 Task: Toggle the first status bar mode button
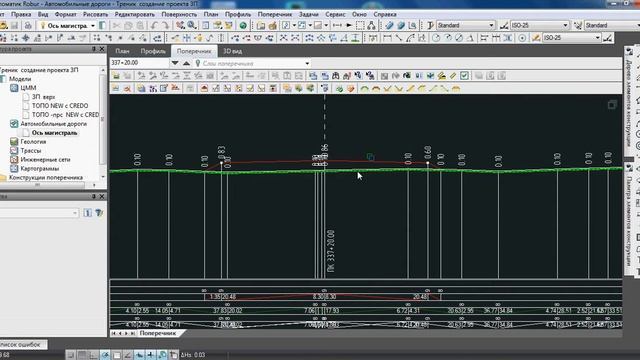click(70, 355)
